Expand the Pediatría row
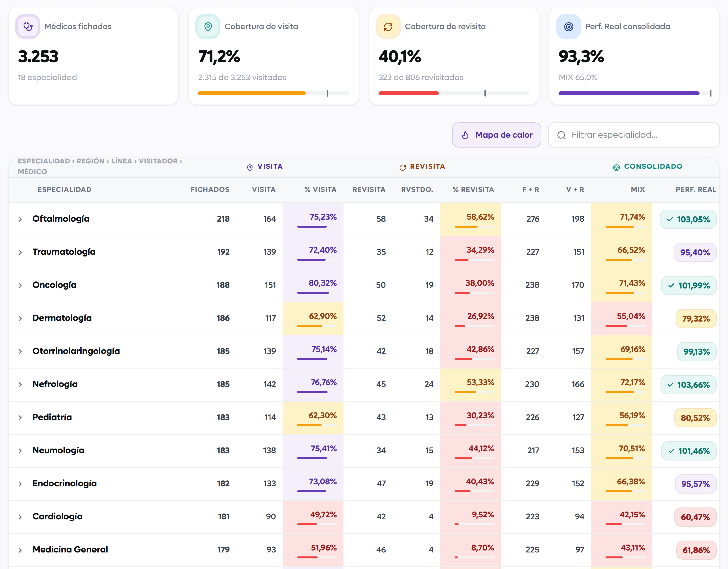Screen dimensions: 728x569 [x=20, y=418]
